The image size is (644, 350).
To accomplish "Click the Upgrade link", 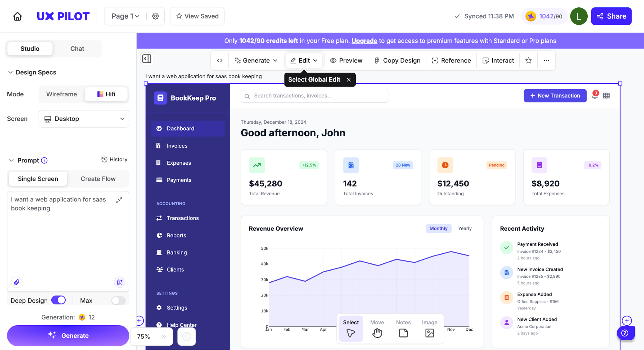I will pos(364,41).
